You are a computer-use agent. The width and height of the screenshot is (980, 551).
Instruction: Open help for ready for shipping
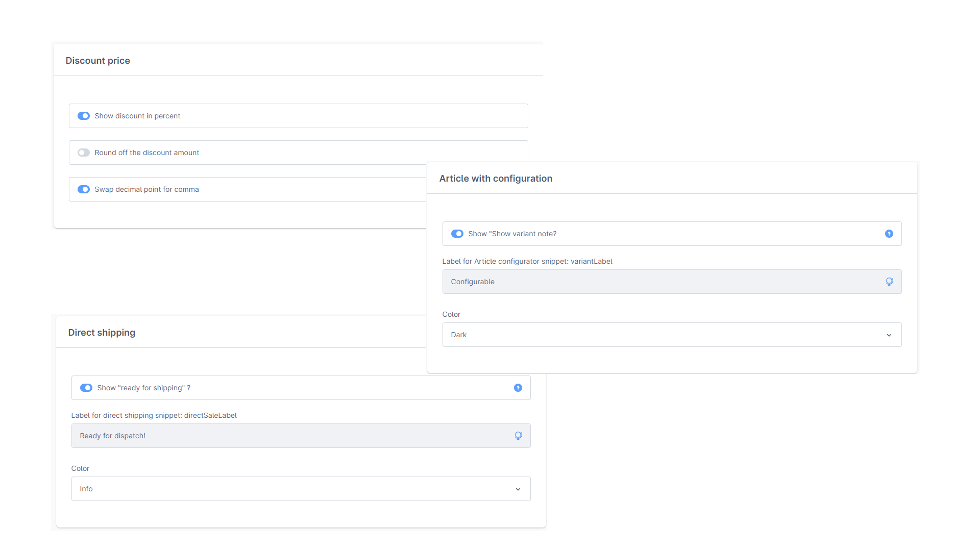tap(518, 388)
